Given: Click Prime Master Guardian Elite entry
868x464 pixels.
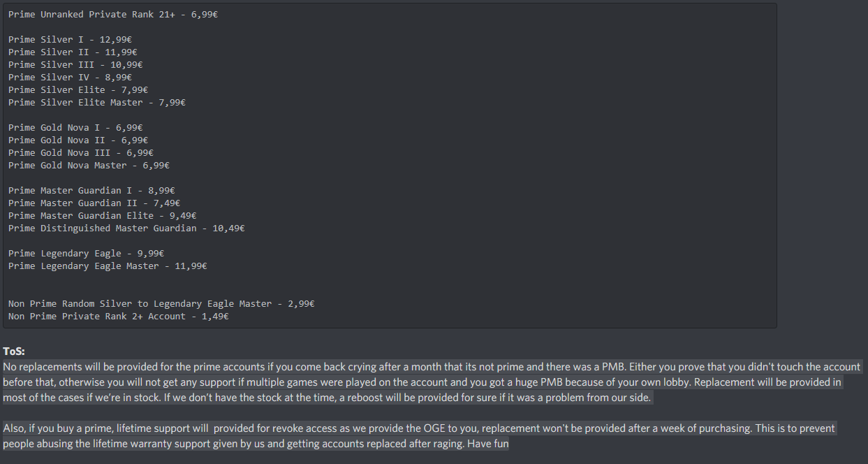Looking at the screenshot, I should tap(103, 216).
